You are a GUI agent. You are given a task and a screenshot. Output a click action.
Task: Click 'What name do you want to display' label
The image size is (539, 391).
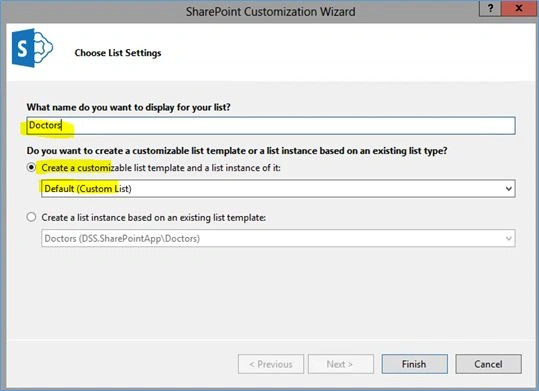(x=129, y=107)
